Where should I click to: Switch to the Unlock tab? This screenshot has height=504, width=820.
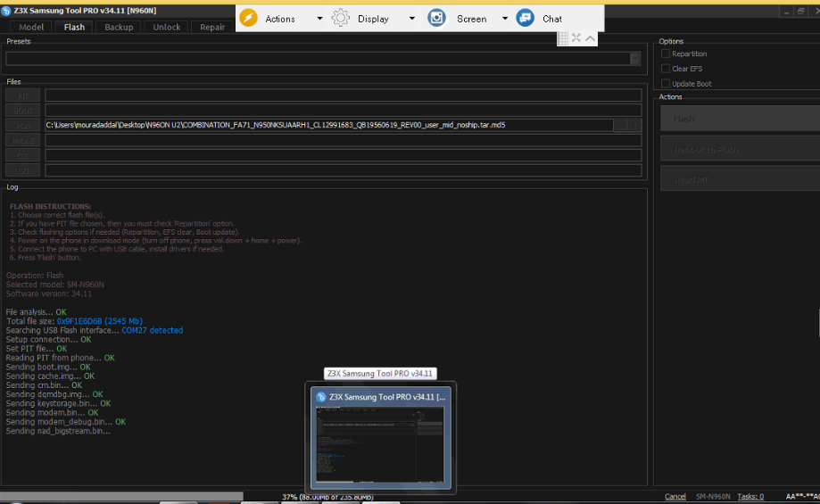click(x=167, y=27)
